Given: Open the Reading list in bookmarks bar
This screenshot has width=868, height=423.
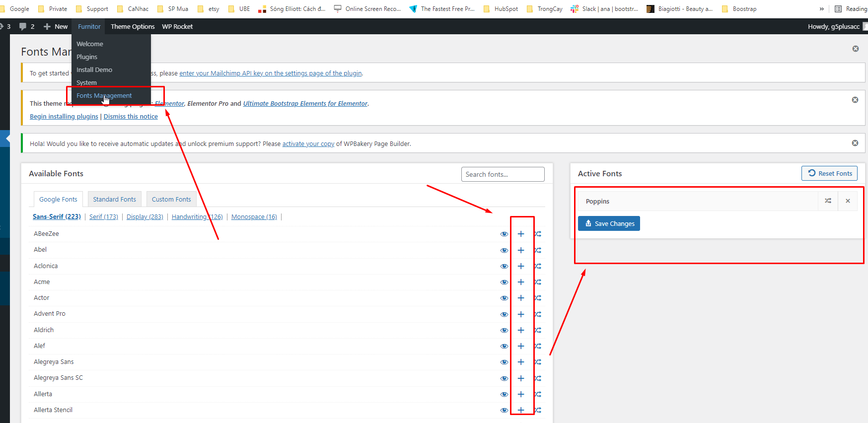Looking at the screenshot, I should (851, 9).
